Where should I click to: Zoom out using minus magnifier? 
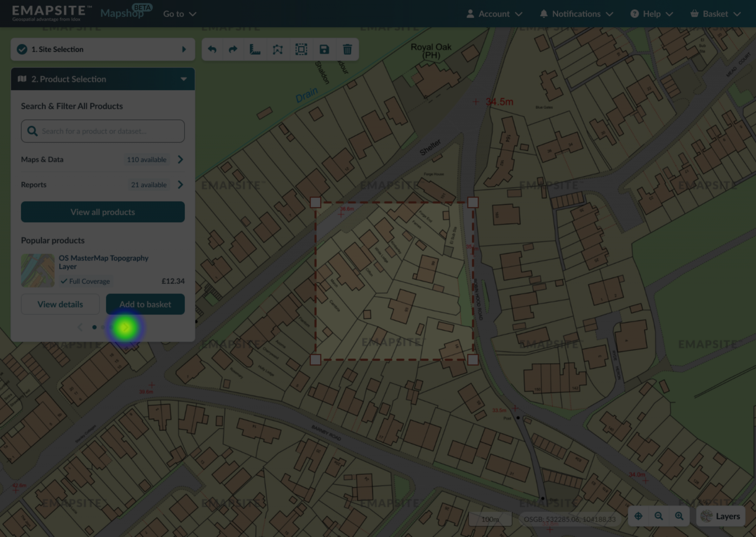(659, 516)
